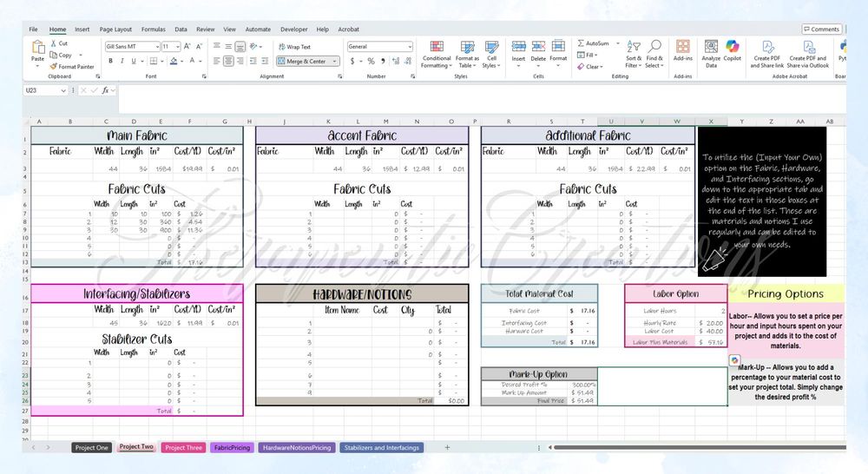868x474 pixels.
Task: Click the Add-ins icon
Action: [683, 47]
